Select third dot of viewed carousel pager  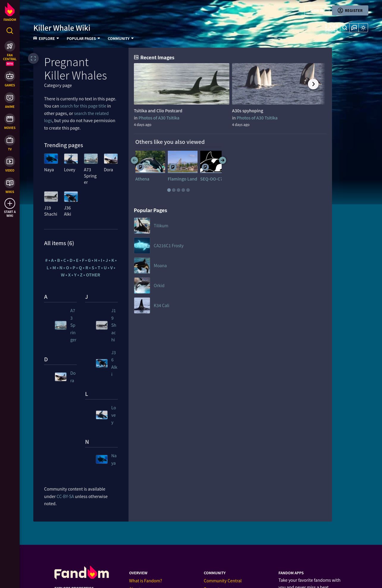coord(179,190)
